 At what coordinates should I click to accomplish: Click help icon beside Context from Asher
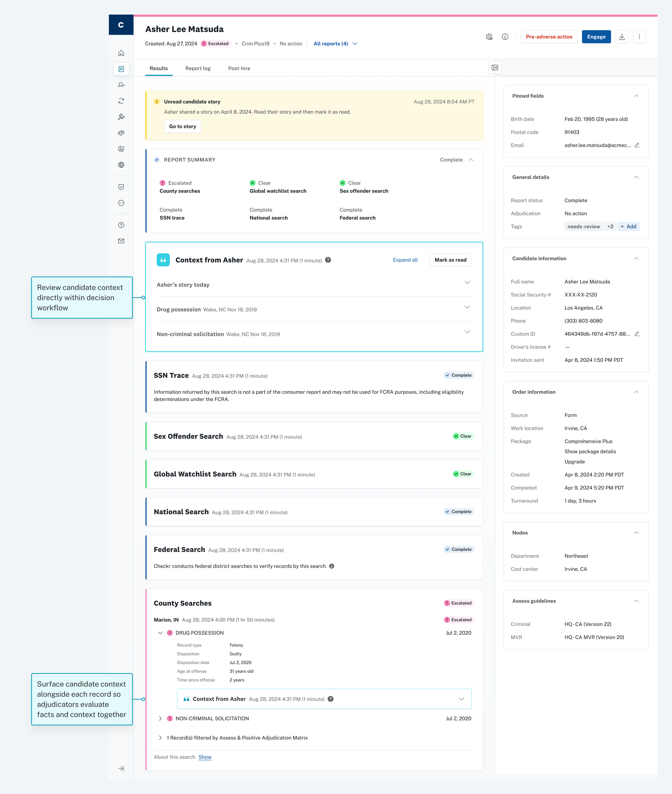(328, 260)
